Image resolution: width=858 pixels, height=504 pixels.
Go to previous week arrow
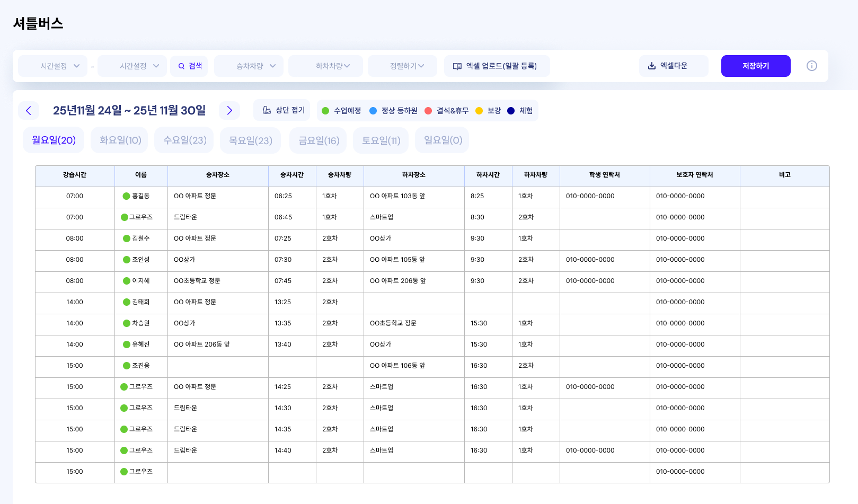(29, 110)
